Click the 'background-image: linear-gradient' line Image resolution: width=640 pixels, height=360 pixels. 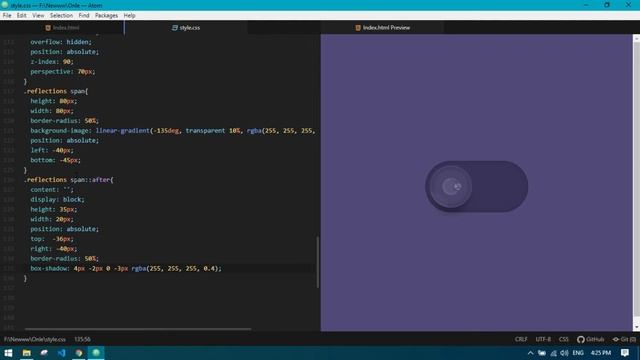pos(172,131)
